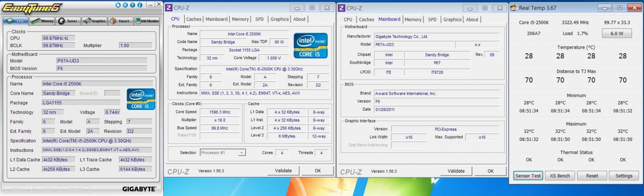
Task: Open Real Temp Settings
Action: (623, 175)
